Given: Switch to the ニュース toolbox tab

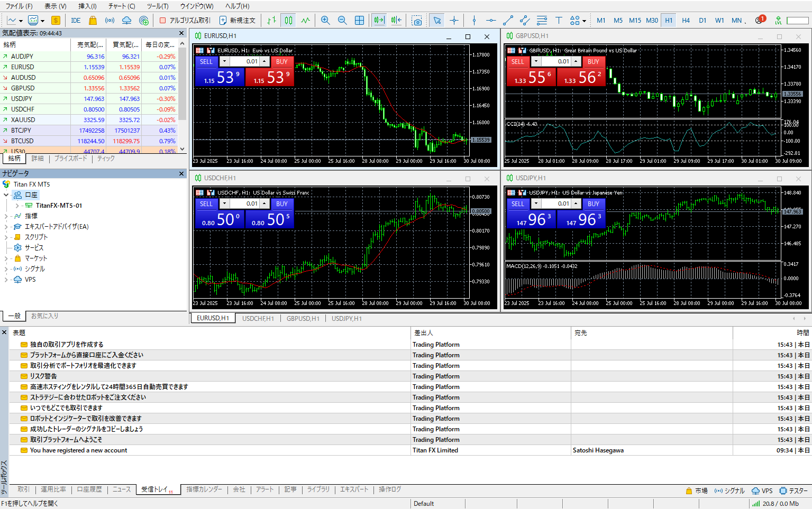Looking at the screenshot, I should 122,489.
